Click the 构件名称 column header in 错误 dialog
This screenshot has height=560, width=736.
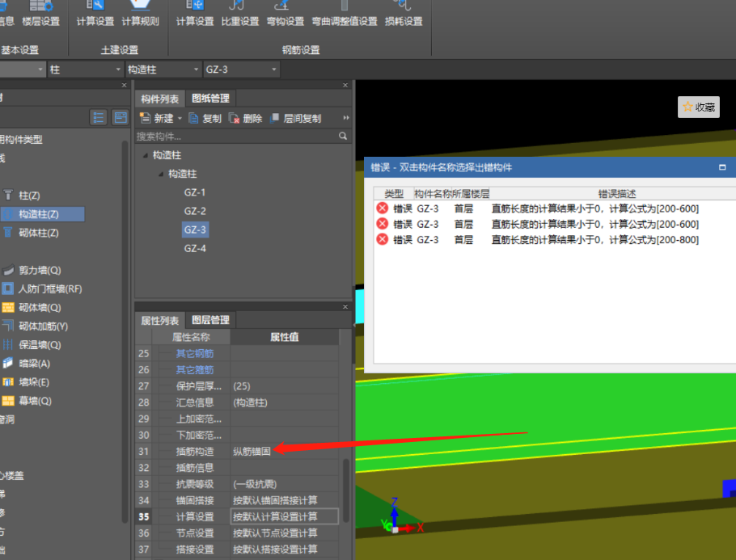click(x=433, y=193)
